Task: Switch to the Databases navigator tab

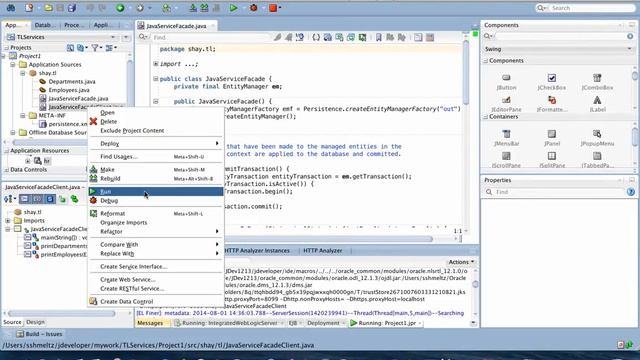Action: 44,25
